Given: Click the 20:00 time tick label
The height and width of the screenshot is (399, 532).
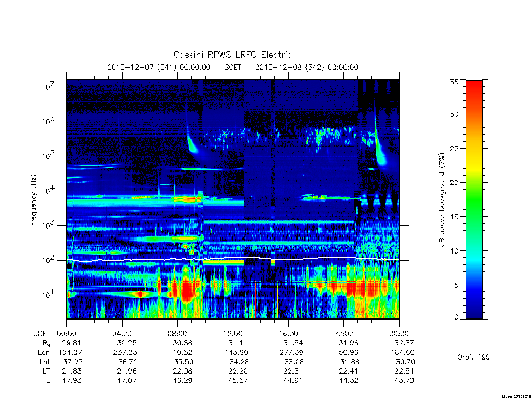Looking at the screenshot, I should 344,334.
